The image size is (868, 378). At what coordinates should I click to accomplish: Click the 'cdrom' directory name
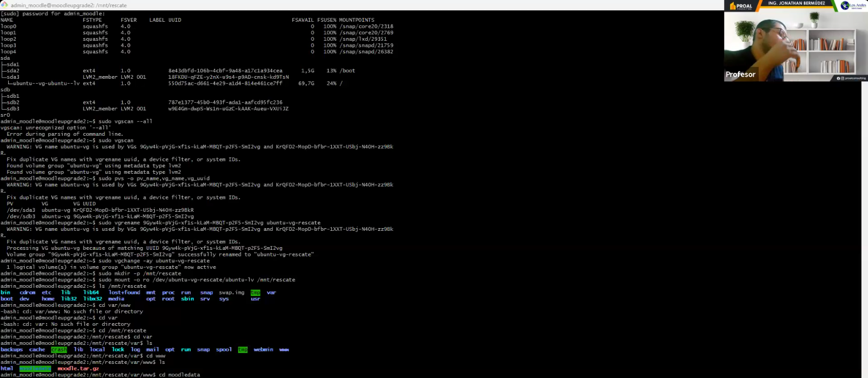tap(28, 292)
